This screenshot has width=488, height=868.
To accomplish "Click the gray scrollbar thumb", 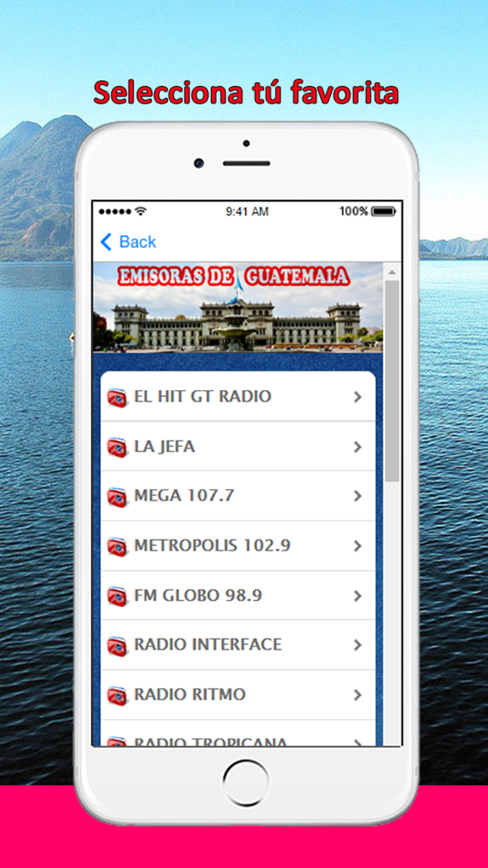I will point(392,381).
